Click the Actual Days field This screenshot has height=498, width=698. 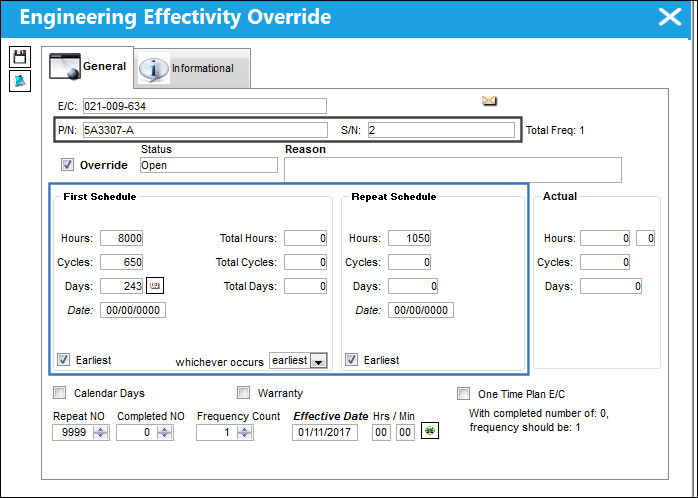pos(611,286)
